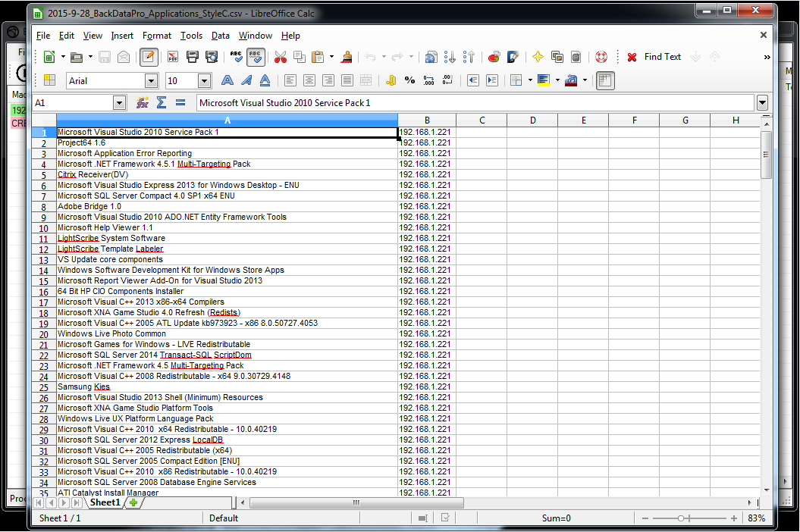Expand the Background Color dropdown arrow

[x=557, y=80]
